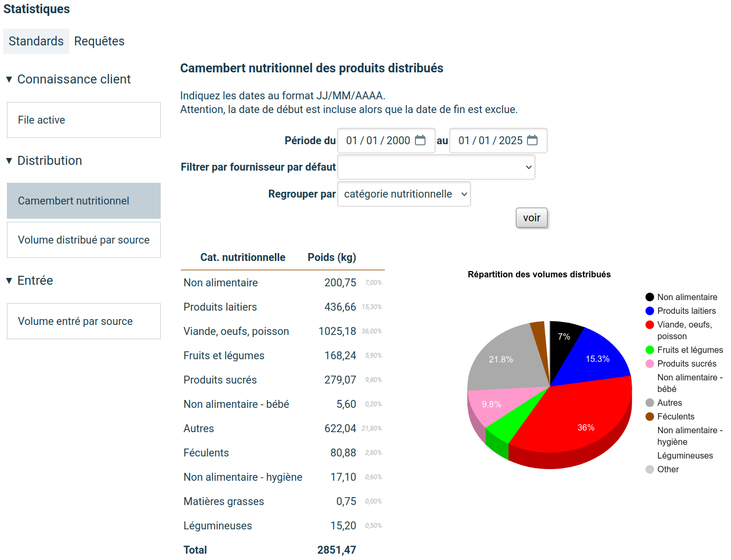731x560 pixels.
Task: Switch to the Standards tab
Action: 36,41
